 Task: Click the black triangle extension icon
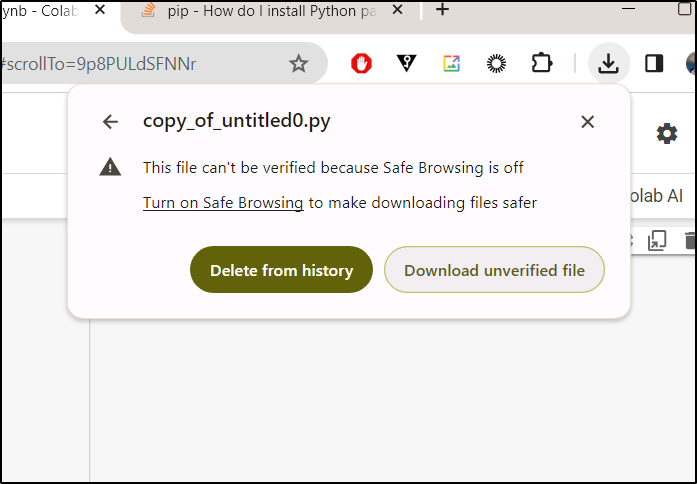coord(406,64)
